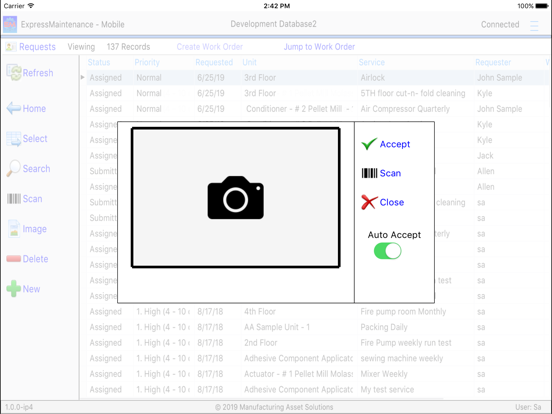This screenshot has height=414, width=552.
Task: Click the Delete label in the sidebar
Action: pyautogui.click(x=35, y=259)
